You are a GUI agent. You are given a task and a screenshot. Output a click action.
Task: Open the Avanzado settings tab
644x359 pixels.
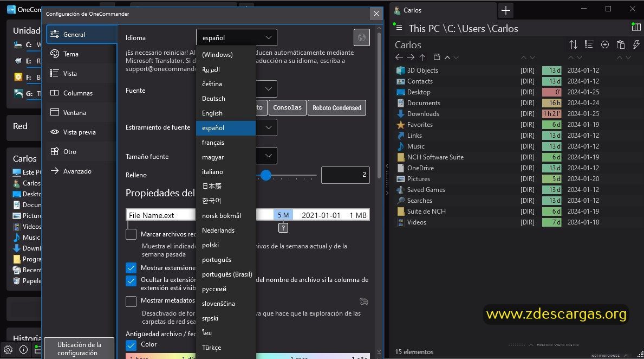pos(81,171)
